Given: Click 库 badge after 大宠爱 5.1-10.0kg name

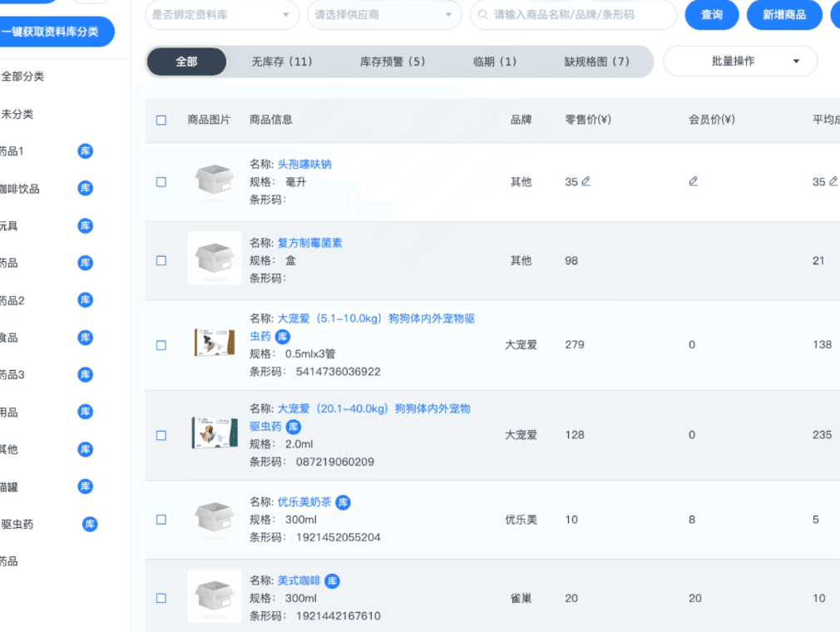Looking at the screenshot, I should click(283, 337).
